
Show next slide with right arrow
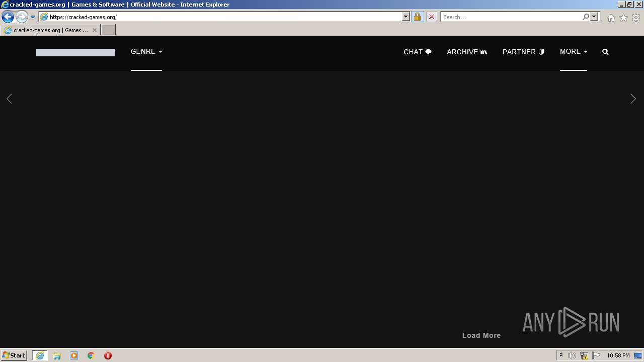pos(633,99)
